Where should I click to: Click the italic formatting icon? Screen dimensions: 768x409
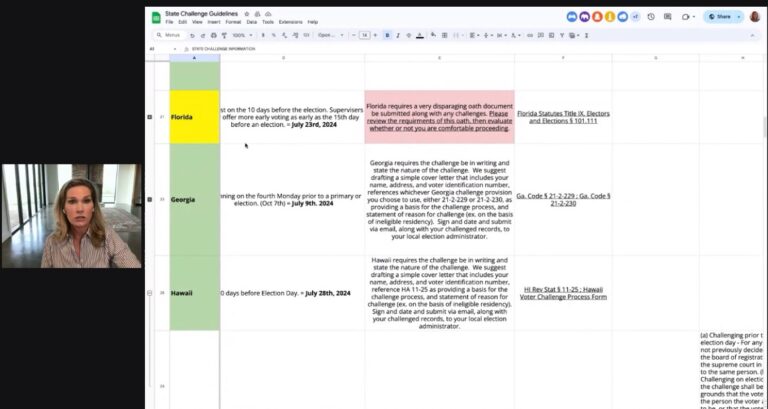400,35
